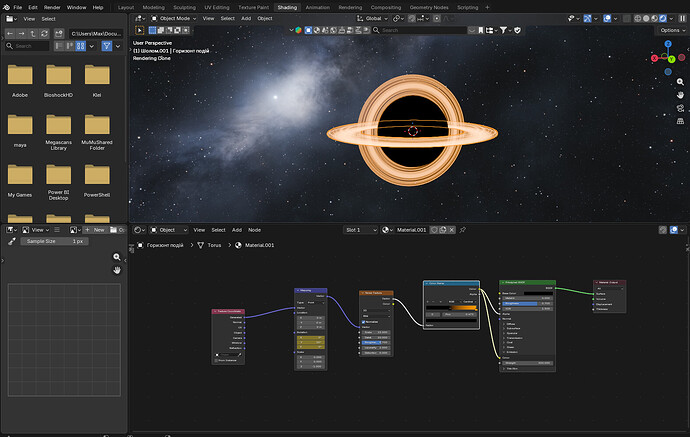This screenshot has height=437, width=690.
Task: Switch to the Compositing workspace tab
Action: (x=385, y=7)
